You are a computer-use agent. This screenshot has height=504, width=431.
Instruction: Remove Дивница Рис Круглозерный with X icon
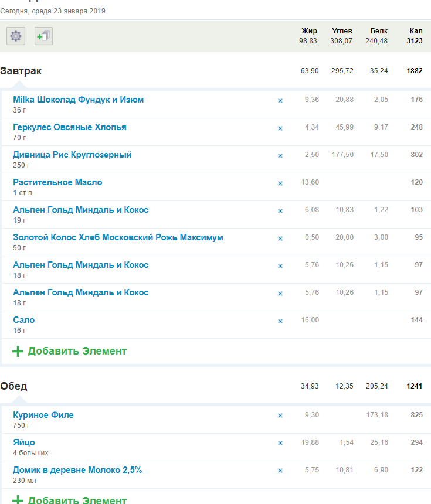(280, 156)
